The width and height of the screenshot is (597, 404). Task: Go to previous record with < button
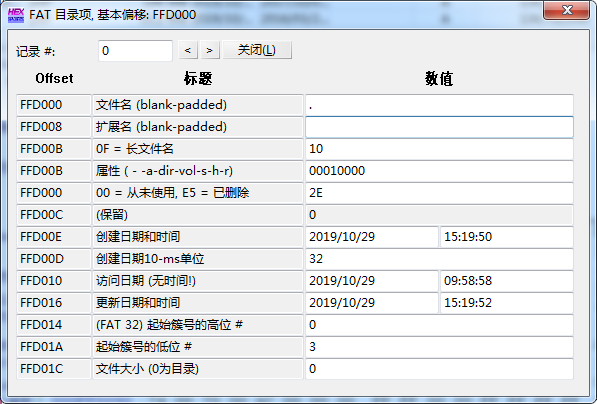tap(188, 50)
